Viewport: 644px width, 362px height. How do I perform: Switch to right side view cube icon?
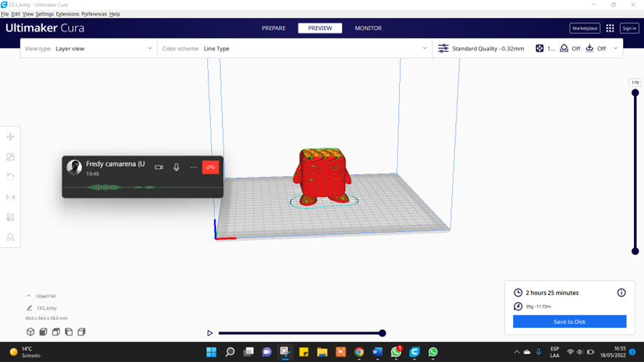(x=81, y=331)
